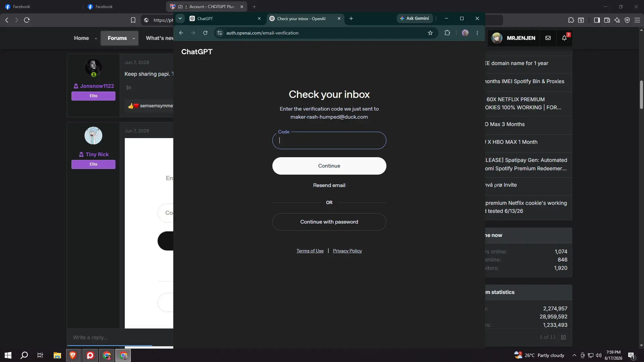Open the Privacy Policy link

point(347,251)
